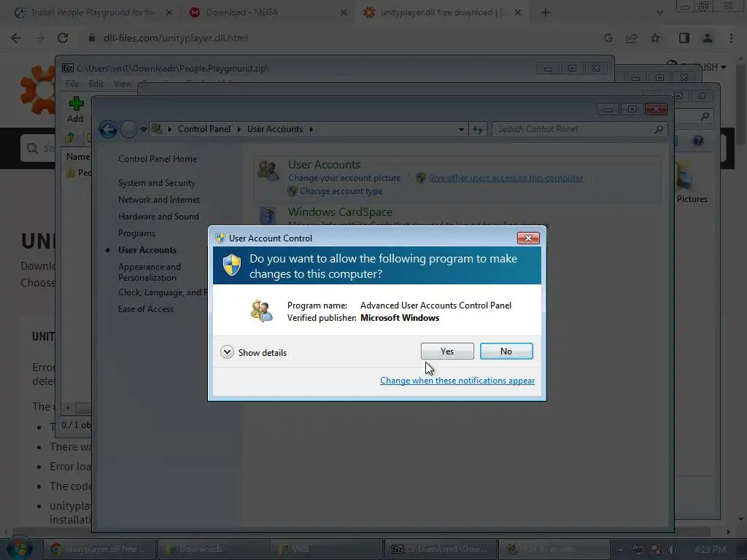
Task: Click No in the User Account Control dialog
Action: coord(506,351)
